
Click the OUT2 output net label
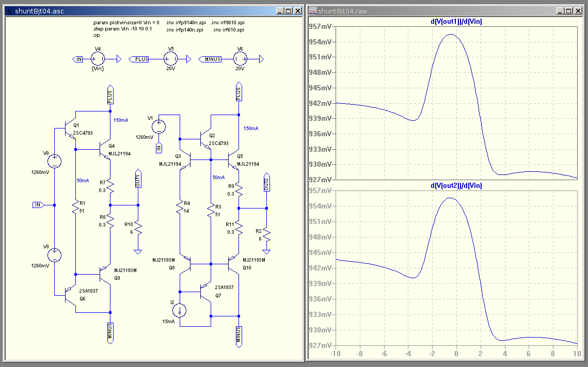[266, 184]
